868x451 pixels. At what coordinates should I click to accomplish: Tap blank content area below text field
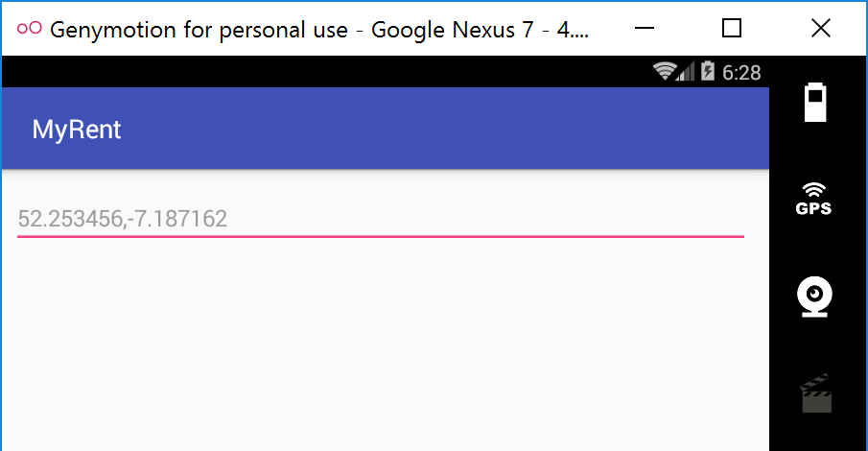click(x=384, y=345)
